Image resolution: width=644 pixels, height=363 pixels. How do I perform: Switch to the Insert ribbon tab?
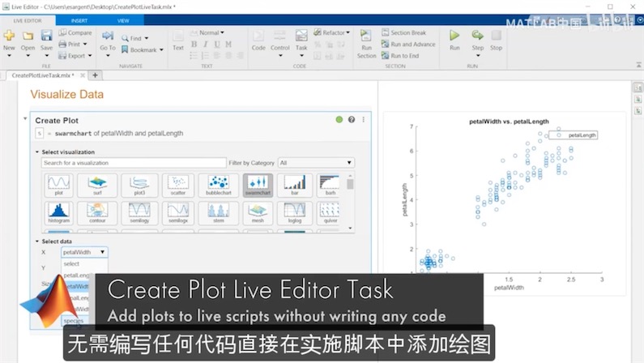click(79, 20)
